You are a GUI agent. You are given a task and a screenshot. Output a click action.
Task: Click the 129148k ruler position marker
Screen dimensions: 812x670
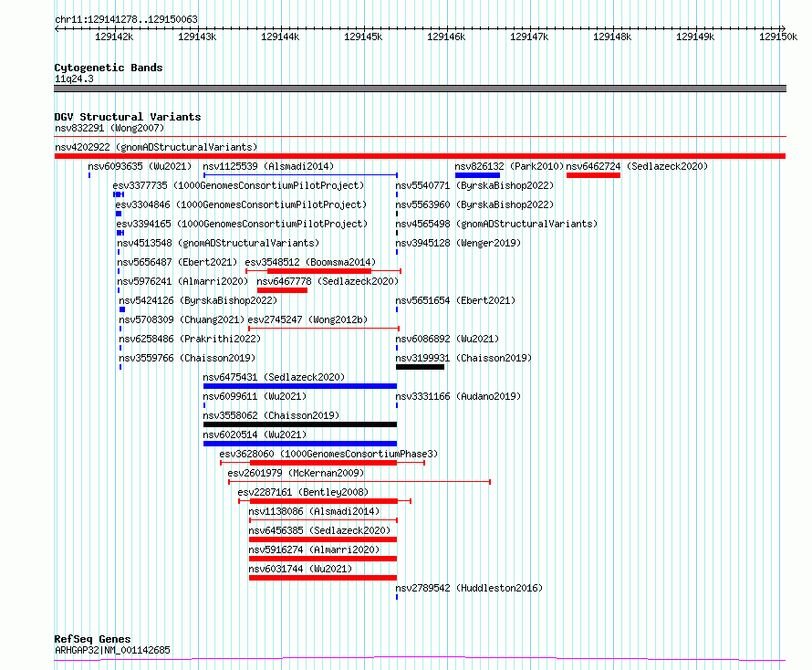612,37
